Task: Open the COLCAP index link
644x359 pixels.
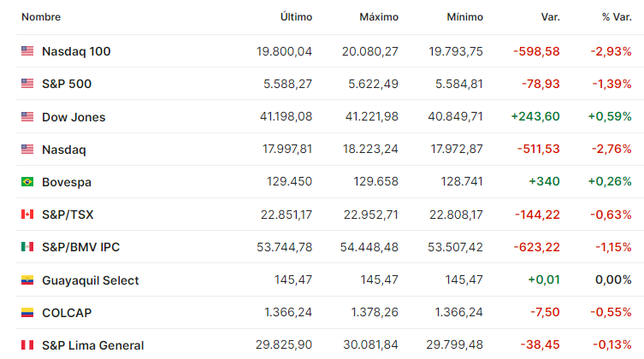Action: point(67,313)
